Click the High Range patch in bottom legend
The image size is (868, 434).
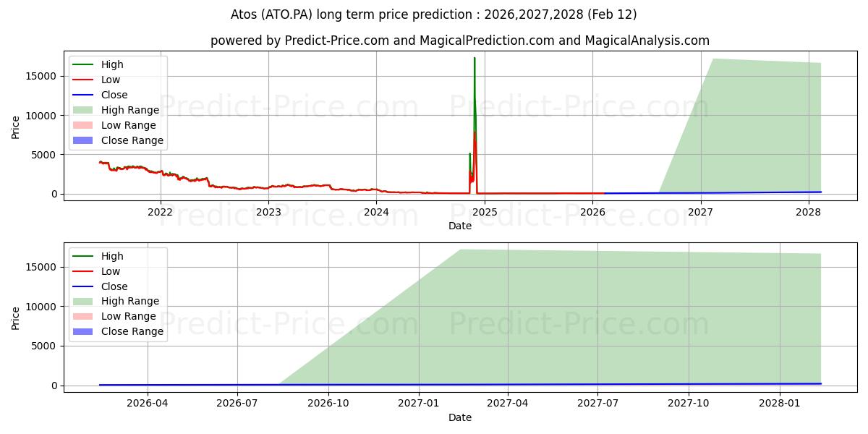pyautogui.click(x=83, y=301)
